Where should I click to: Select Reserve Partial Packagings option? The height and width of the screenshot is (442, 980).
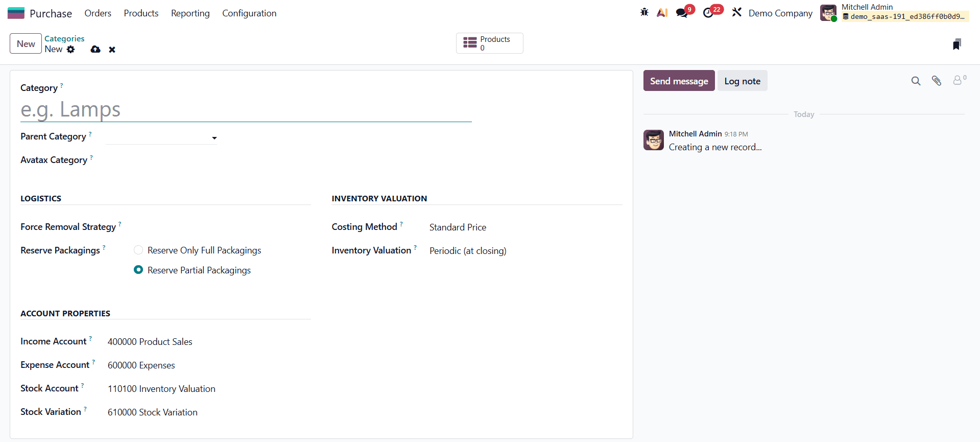coord(138,270)
